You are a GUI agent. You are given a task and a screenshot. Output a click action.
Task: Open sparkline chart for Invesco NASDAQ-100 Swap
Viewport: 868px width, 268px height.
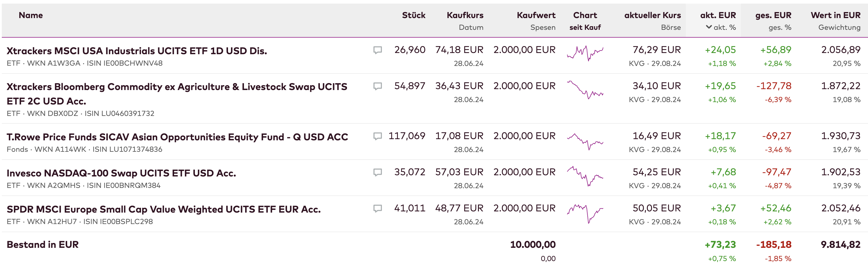(585, 176)
